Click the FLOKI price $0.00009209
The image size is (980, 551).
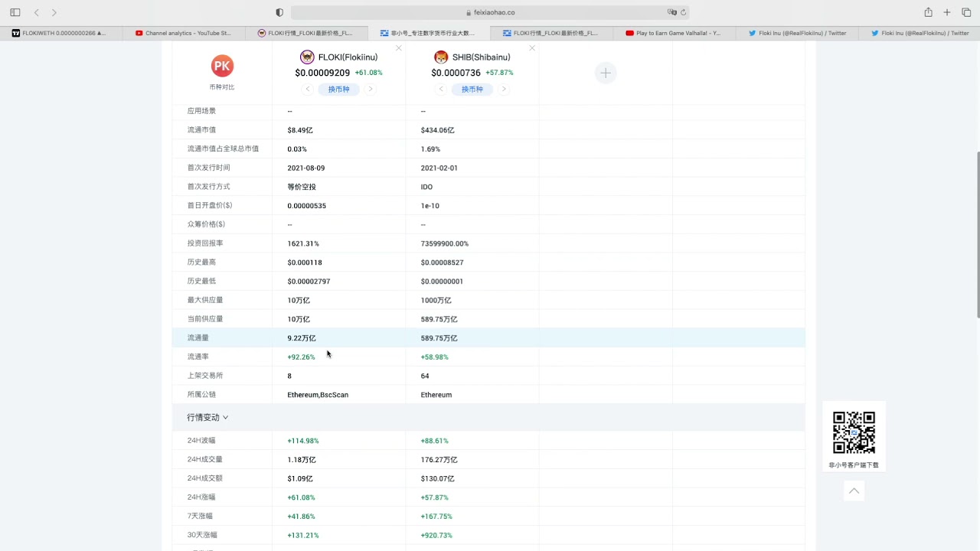[x=322, y=73]
